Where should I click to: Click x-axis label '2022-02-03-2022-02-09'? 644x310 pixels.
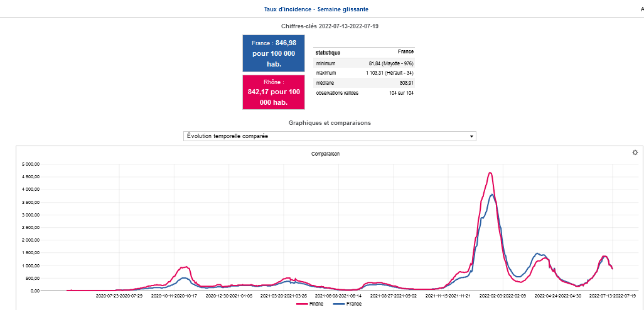(x=503, y=295)
